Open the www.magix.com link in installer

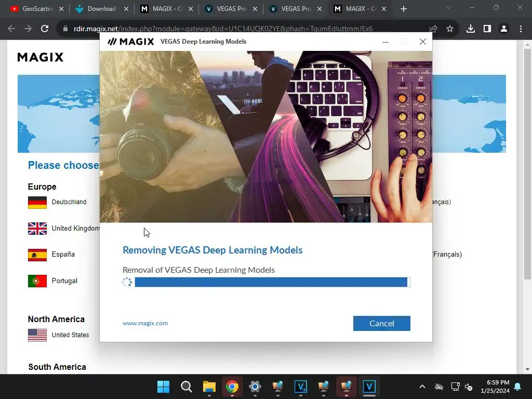pyautogui.click(x=145, y=323)
